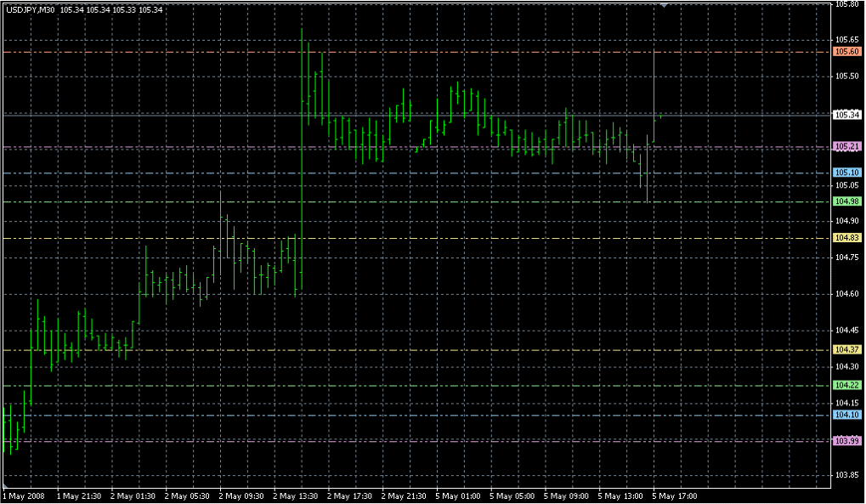Click the 105.80 price scale value

coord(846,4)
